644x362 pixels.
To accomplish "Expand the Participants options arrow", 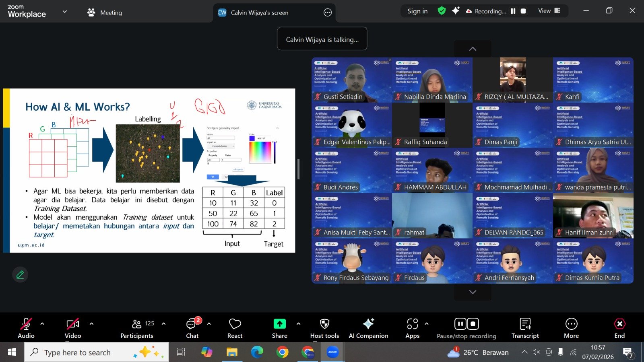I will (x=164, y=324).
